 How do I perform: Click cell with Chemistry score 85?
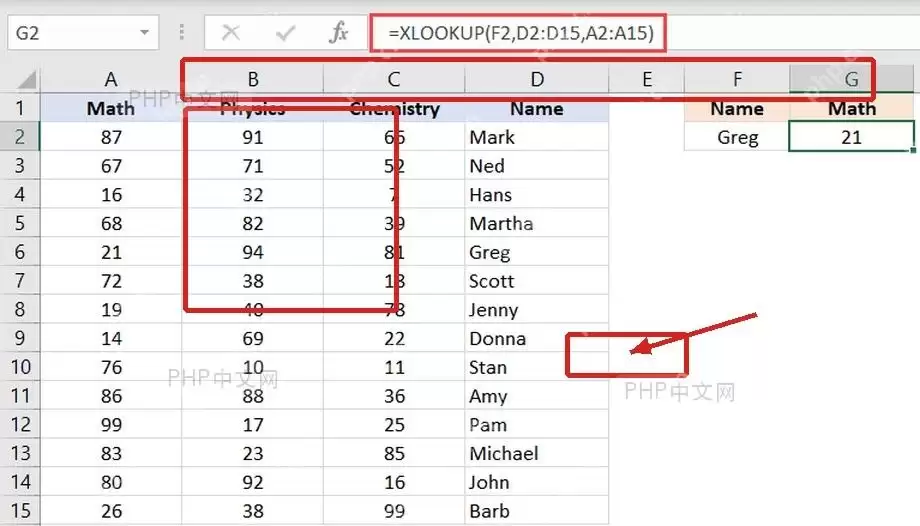[394, 453]
